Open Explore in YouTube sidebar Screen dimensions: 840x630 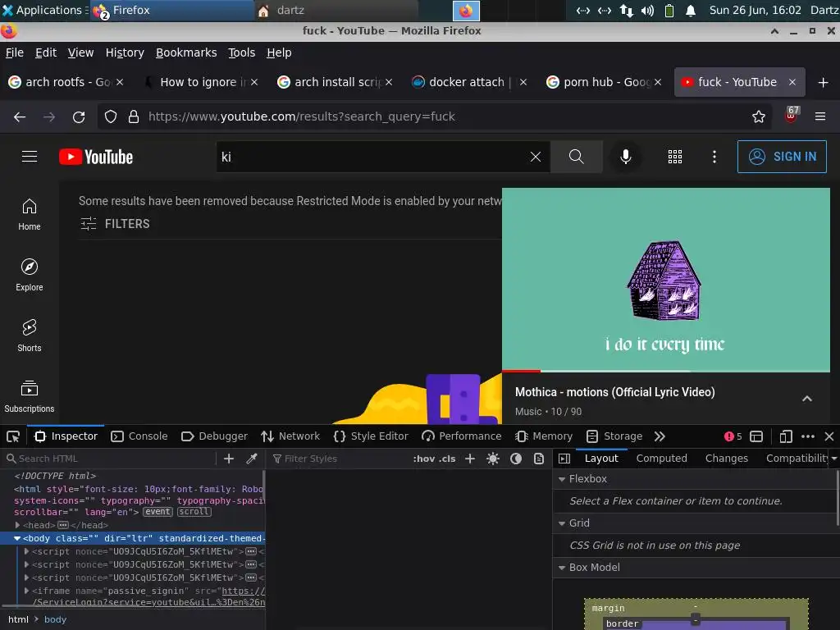[x=30, y=275]
